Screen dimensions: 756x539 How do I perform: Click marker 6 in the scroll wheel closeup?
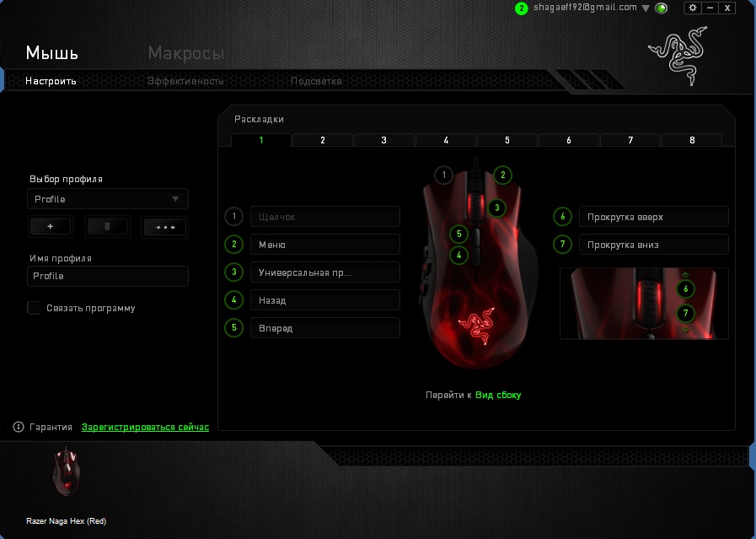[685, 289]
